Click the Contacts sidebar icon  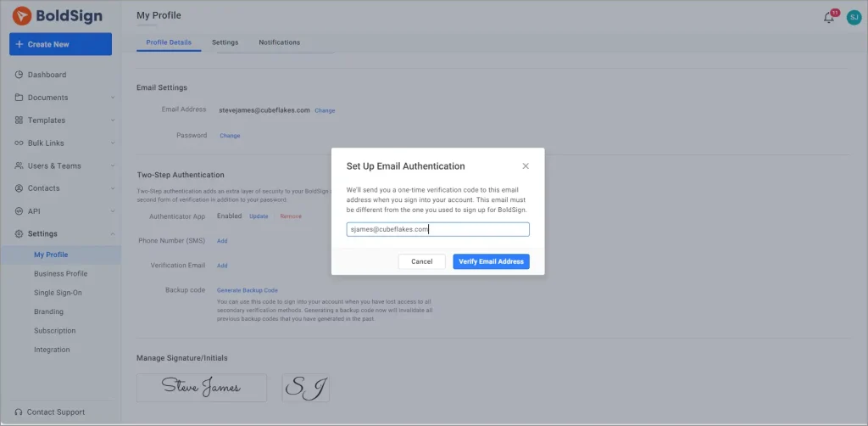(x=19, y=188)
